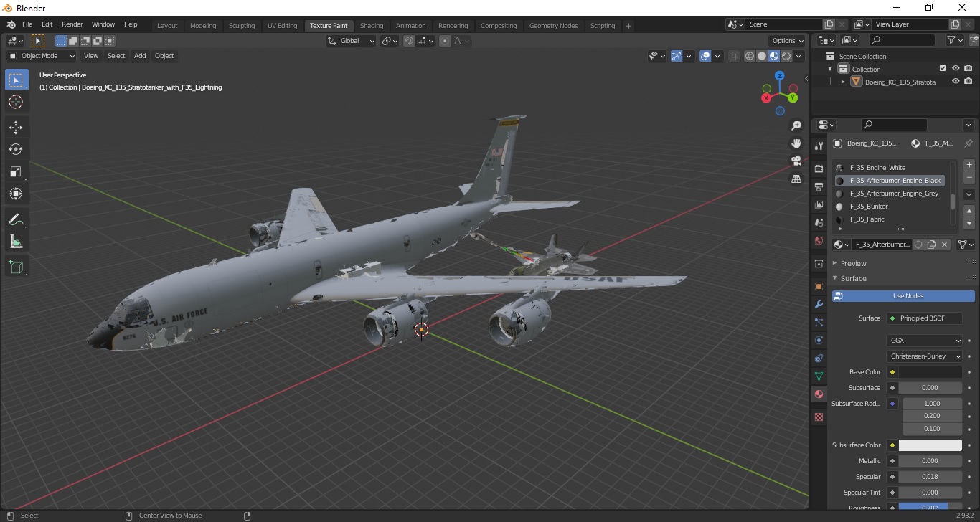This screenshot has height=522, width=980.
Task: Add a new material slot
Action: (969, 165)
